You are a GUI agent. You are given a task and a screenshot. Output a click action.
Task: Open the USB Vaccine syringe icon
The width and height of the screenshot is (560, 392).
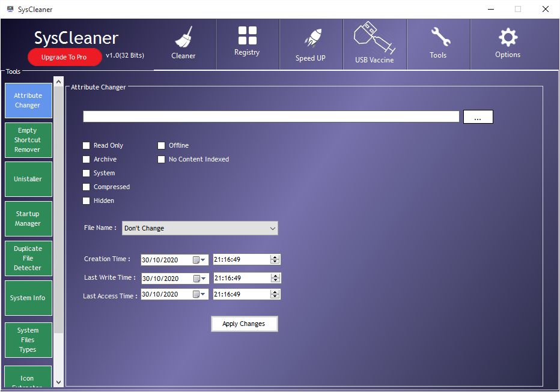tap(374, 37)
